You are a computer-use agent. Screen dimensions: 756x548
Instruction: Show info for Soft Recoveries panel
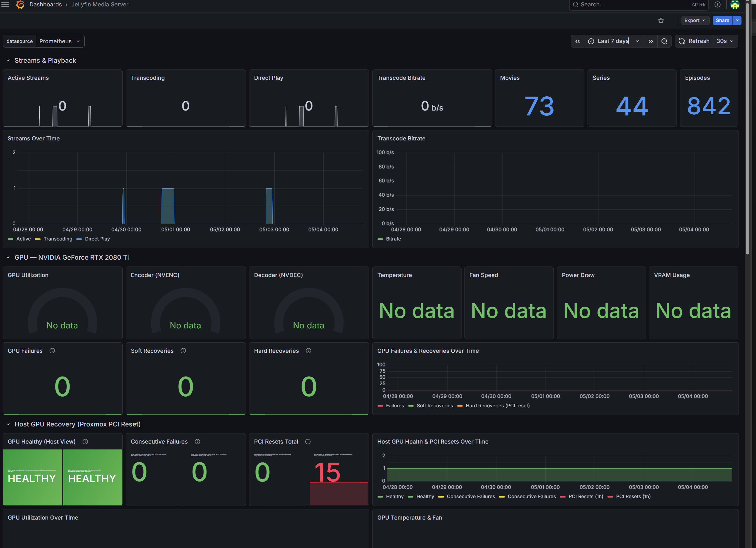coord(183,350)
